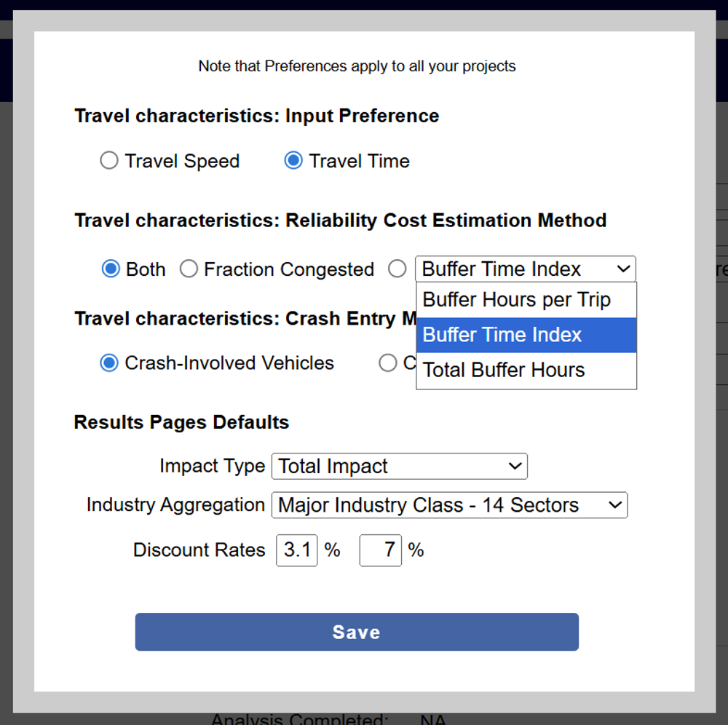This screenshot has width=728, height=725.
Task: Select Crash-Involved Vehicles radio button
Action: pyautogui.click(x=109, y=363)
